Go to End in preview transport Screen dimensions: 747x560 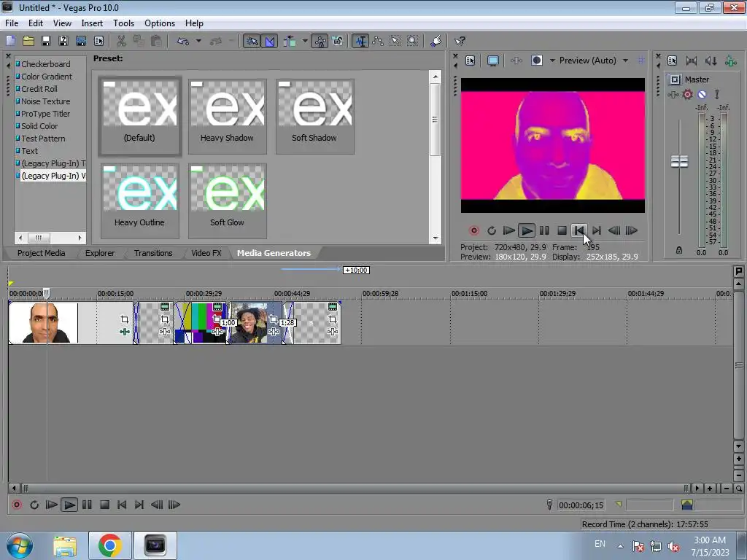point(597,230)
